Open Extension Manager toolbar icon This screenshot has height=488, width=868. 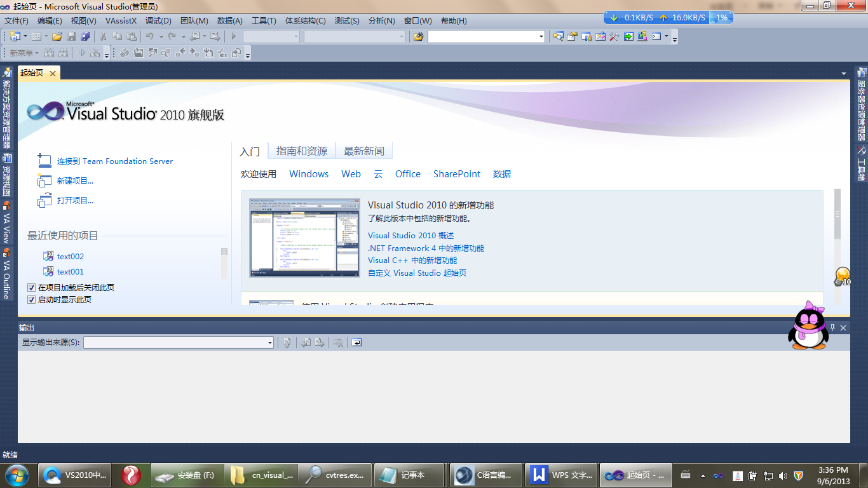[642, 36]
